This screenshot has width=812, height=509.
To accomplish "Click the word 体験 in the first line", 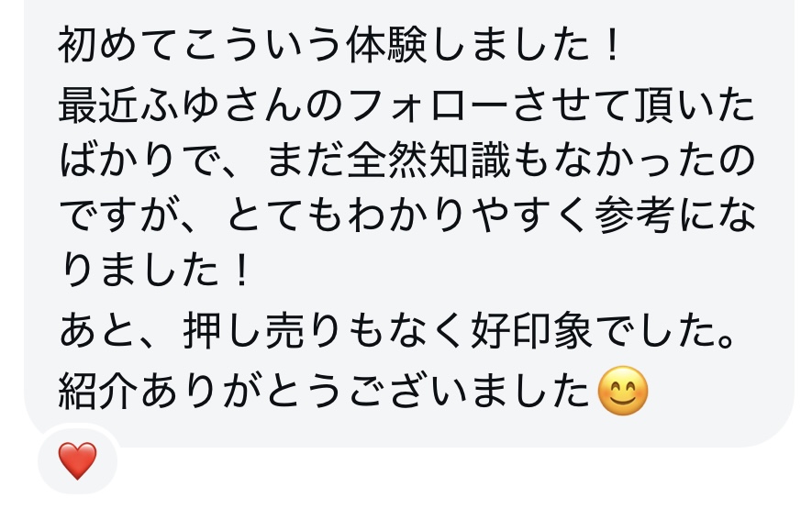I will point(387,46).
